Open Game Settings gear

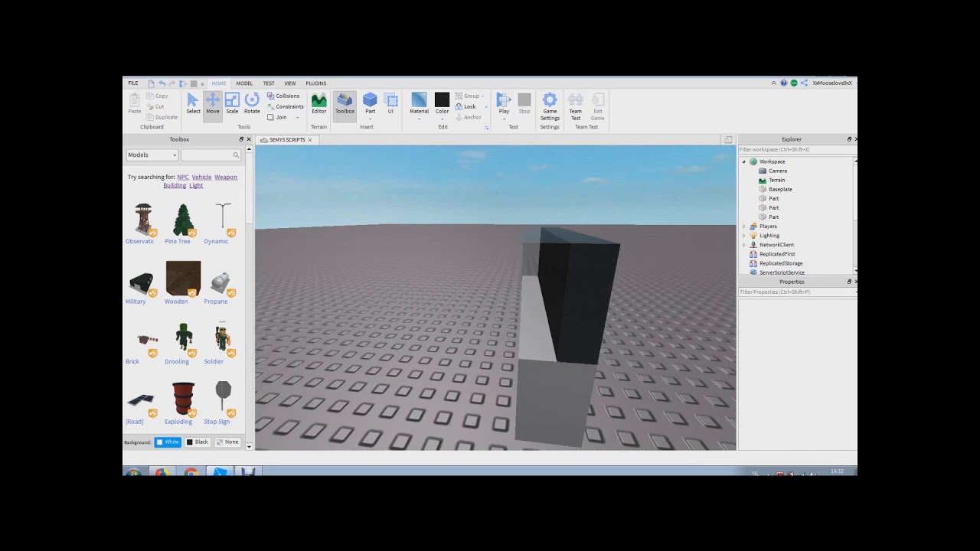coord(550,106)
